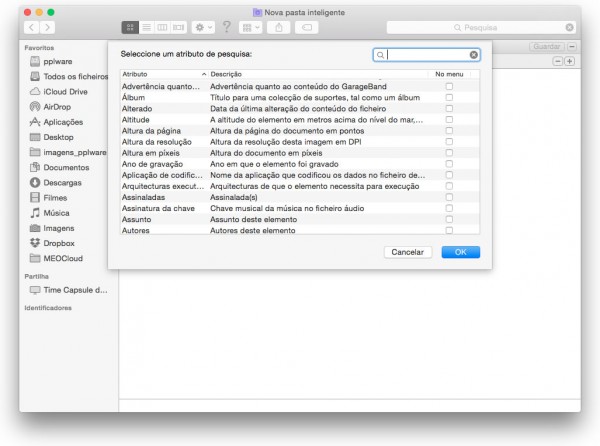Sort by No menu column header
Image resolution: width=600 pixels, height=446 pixels.
[x=449, y=74]
